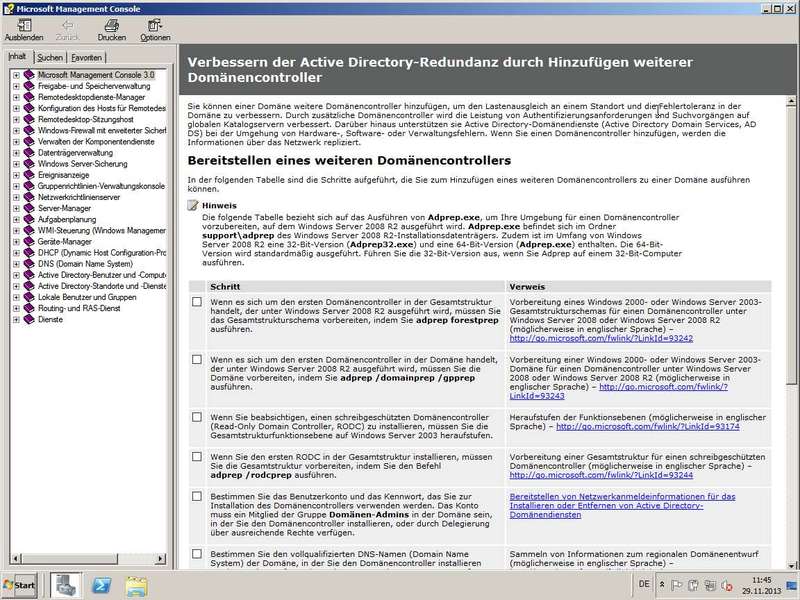Click the DE language indicator in tray

coord(644,584)
